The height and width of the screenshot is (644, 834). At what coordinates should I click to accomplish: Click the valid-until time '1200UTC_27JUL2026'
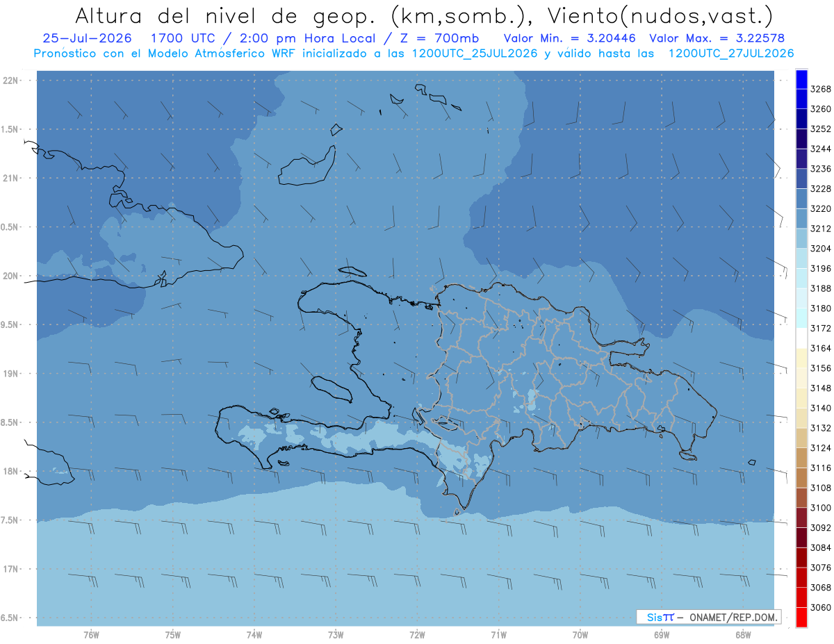click(x=730, y=53)
